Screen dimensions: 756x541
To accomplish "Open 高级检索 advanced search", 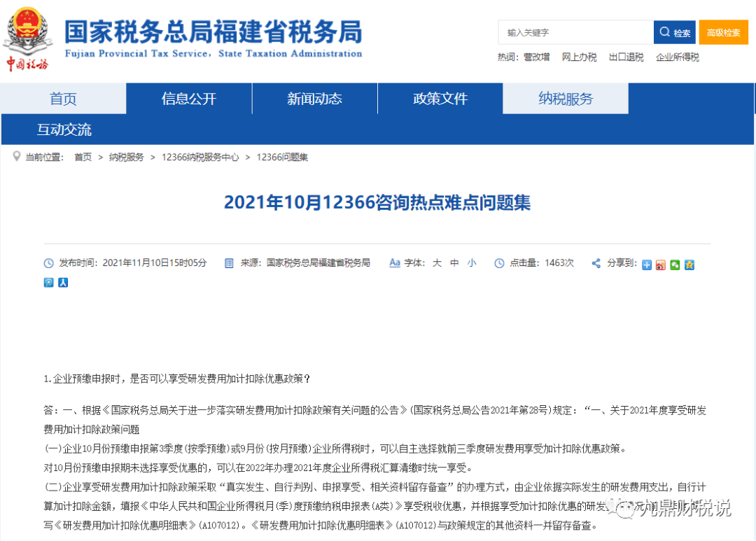I will [x=723, y=32].
